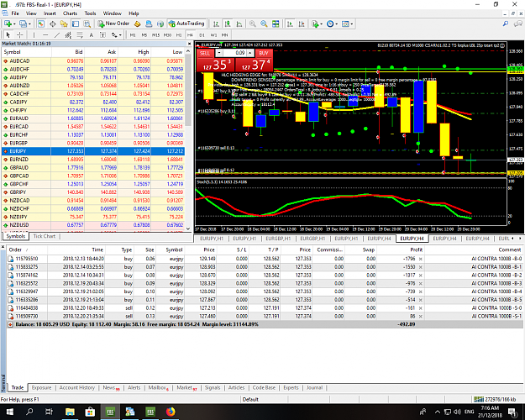Open the Templates dropdown

click(347, 24)
